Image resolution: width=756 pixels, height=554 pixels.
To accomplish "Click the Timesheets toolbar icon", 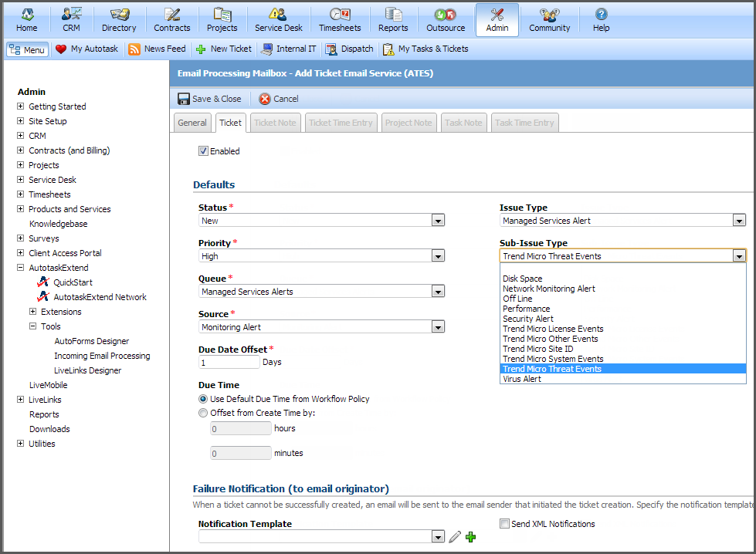I will click(340, 15).
